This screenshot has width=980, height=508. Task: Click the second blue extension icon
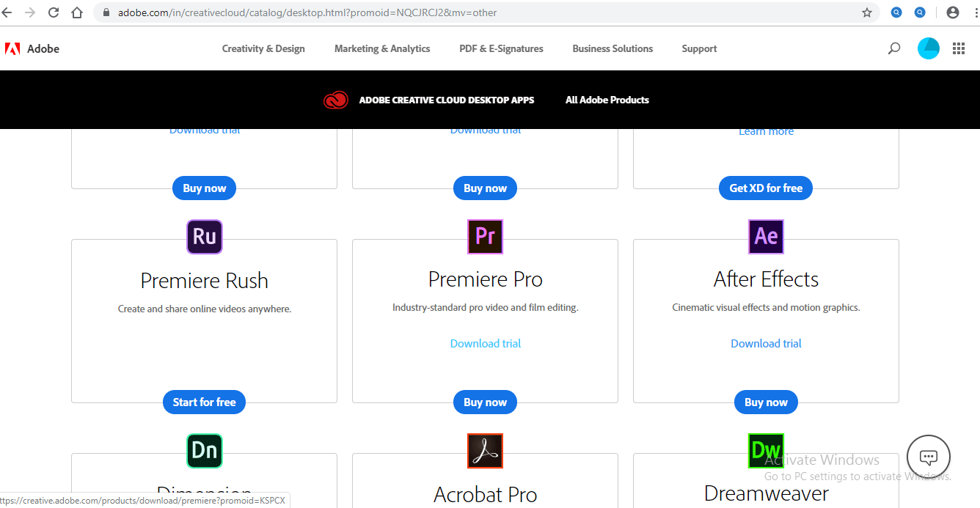[920, 12]
